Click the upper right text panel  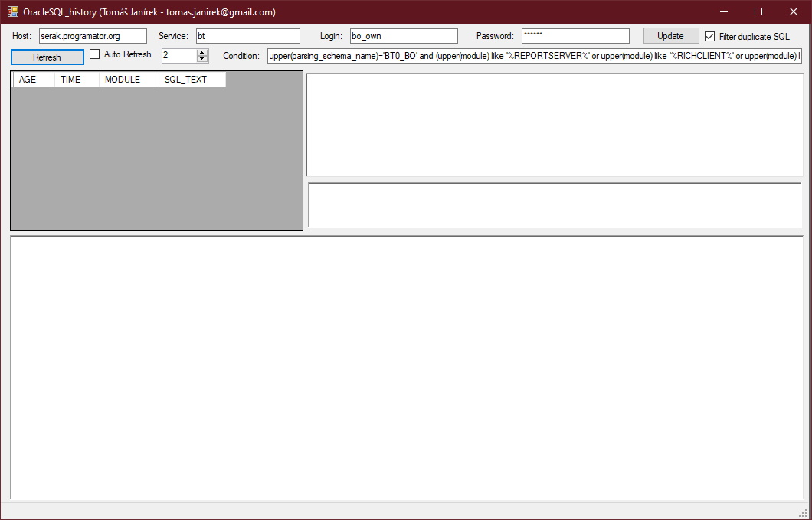pyautogui.click(x=554, y=125)
